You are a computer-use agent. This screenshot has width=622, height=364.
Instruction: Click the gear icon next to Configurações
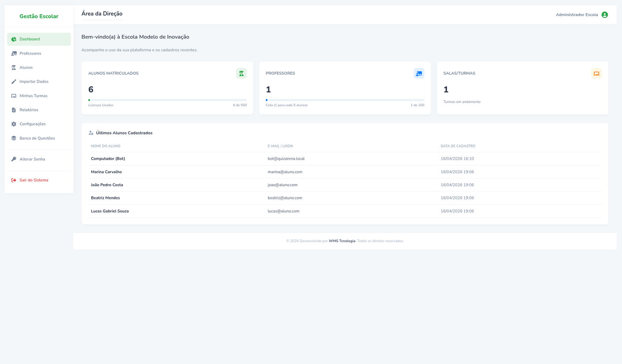tap(14, 124)
